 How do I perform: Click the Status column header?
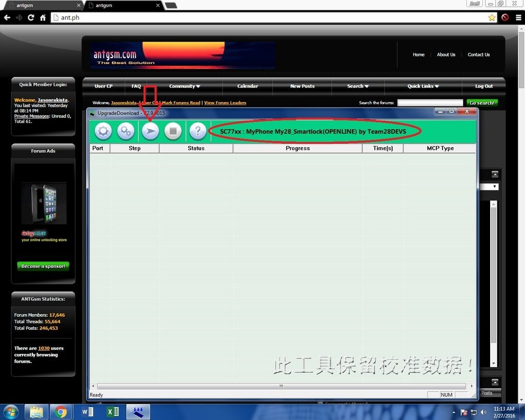[196, 148]
